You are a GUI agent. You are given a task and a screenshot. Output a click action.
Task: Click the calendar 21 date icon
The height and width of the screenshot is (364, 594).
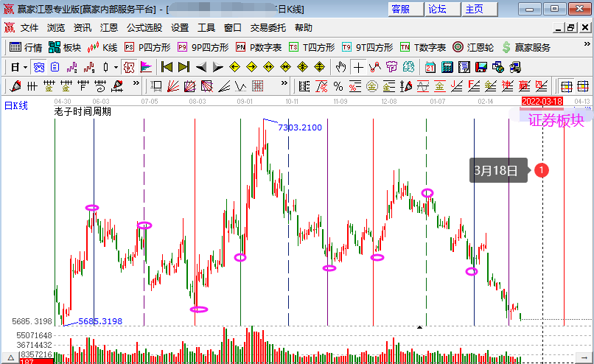(430, 68)
